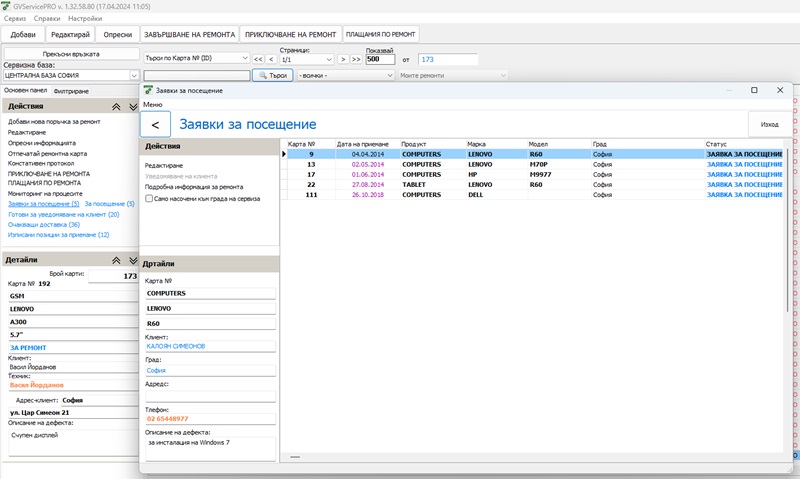Click the Изход button
800x479 pixels.
point(769,124)
